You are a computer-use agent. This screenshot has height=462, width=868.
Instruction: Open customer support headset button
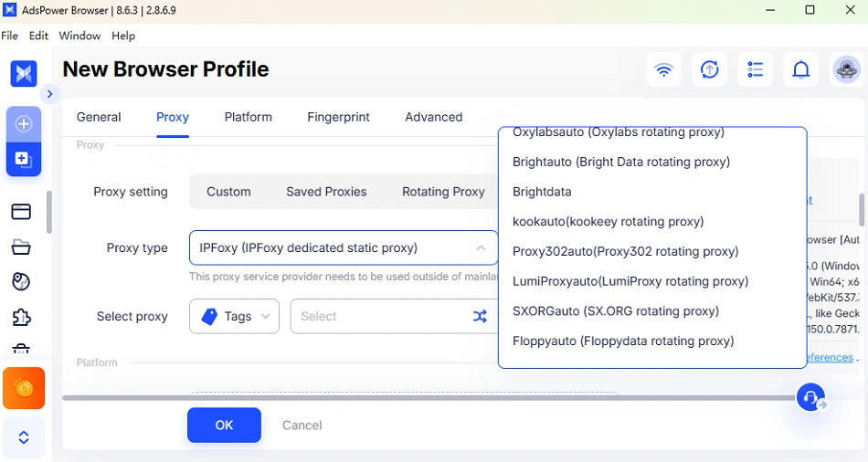click(x=811, y=397)
